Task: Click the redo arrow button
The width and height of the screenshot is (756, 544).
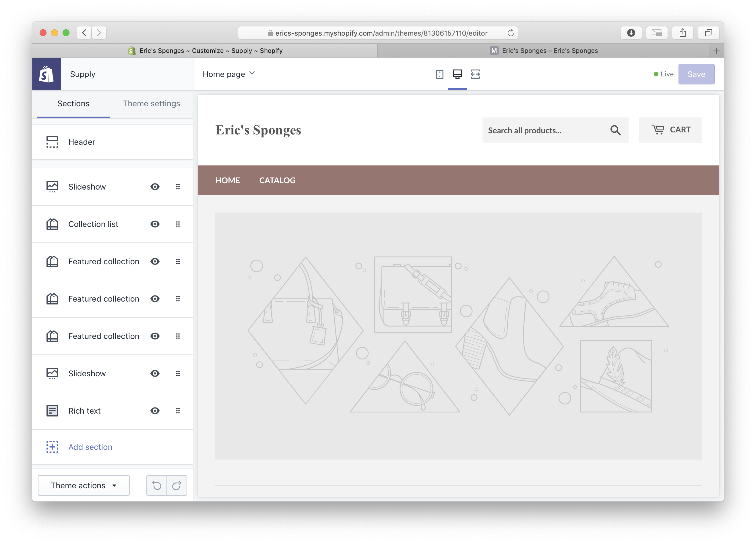Action: 177,485
